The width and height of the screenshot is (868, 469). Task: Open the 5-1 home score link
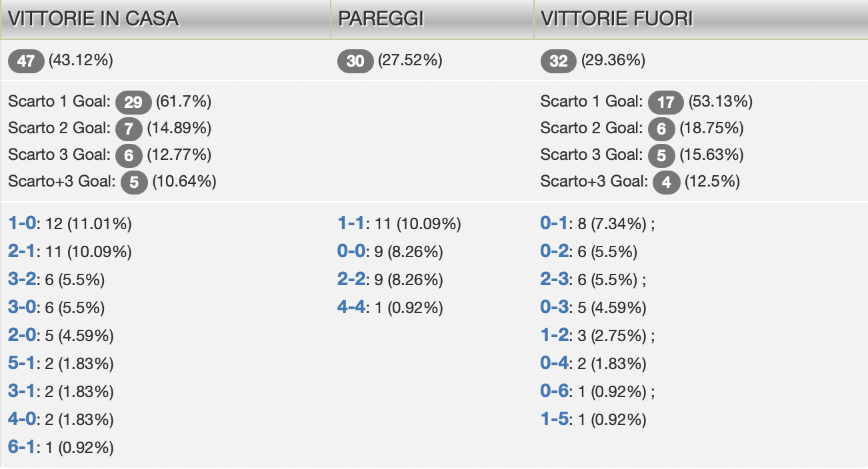coord(21,364)
